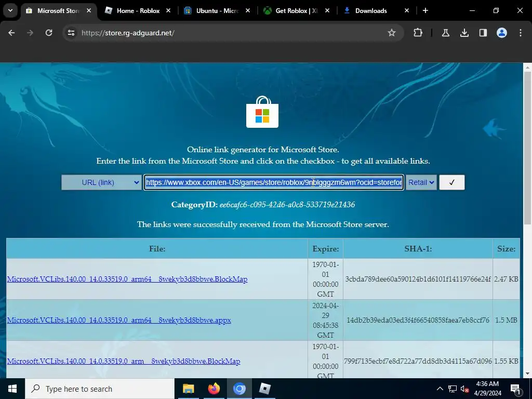Close the Get Roblox tab
The image size is (532, 399).
(x=327, y=10)
